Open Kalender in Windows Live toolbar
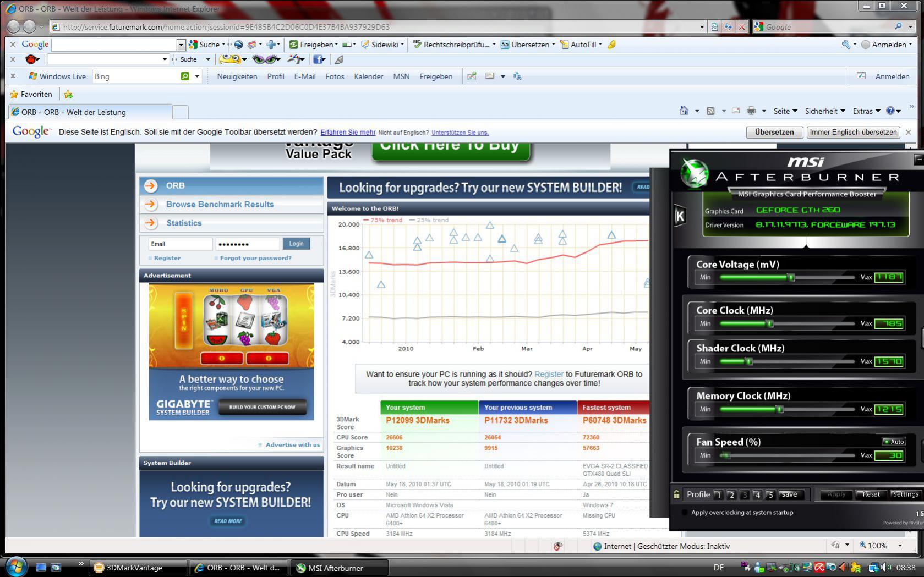The height and width of the screenshot is (577, 924). (369, 76)
